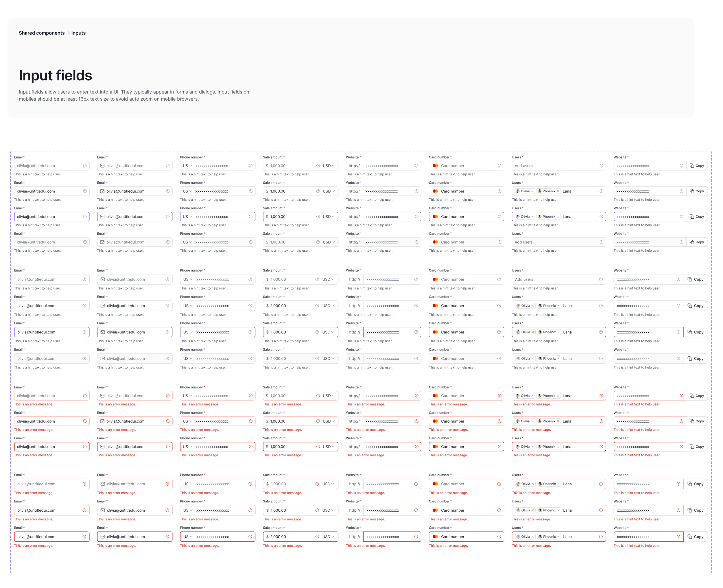Click error icon in bottommost Sale amount field
The height and width of the screenshot is (588, 723).
(x=317, y=537)
